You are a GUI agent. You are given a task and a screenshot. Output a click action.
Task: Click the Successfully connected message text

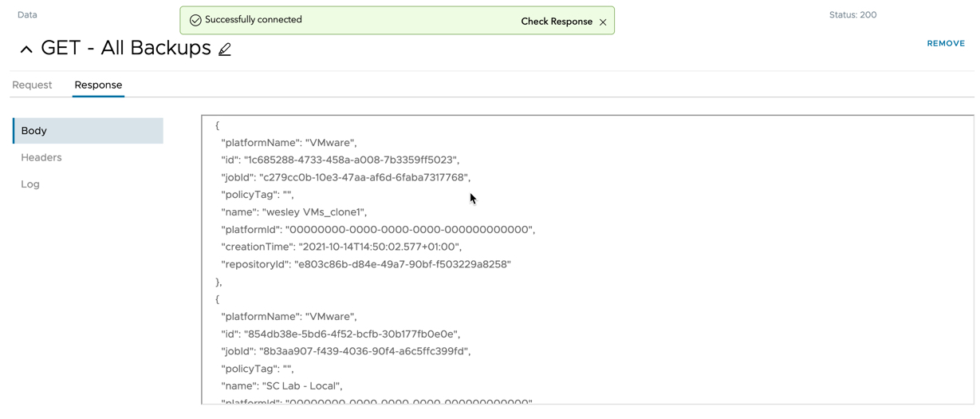click(254, 20)
